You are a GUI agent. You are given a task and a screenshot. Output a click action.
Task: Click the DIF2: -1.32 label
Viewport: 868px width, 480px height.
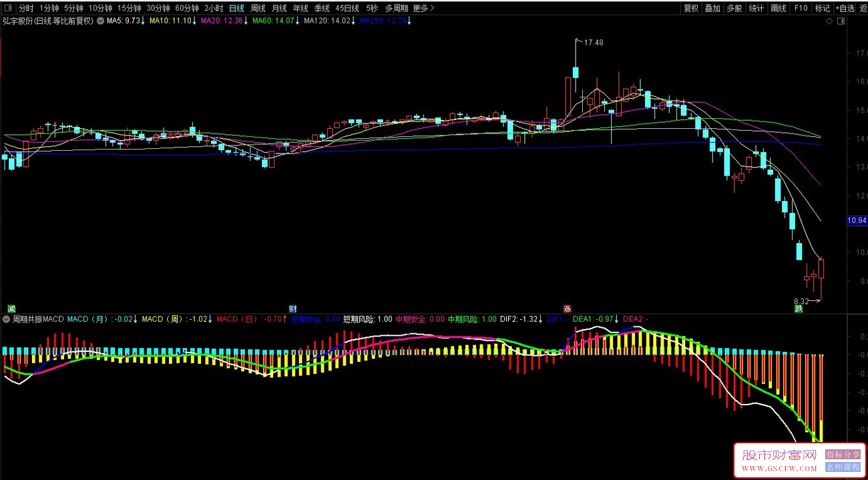520,319
